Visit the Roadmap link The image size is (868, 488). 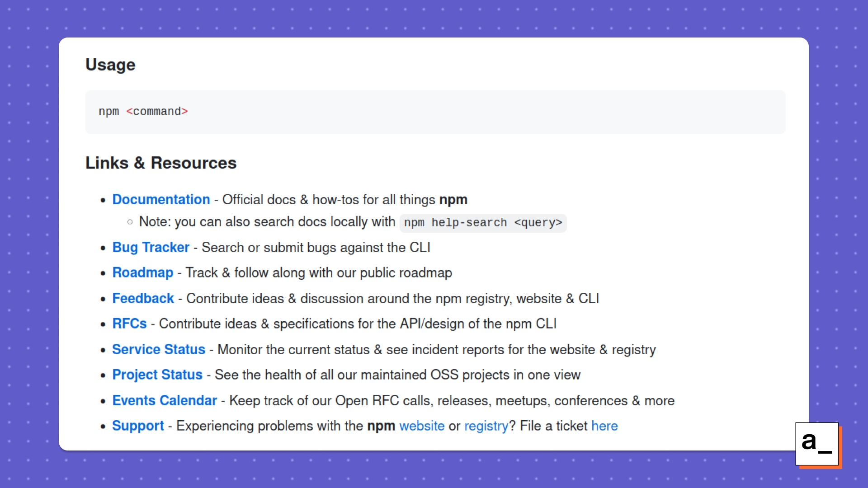coord(142,272)
